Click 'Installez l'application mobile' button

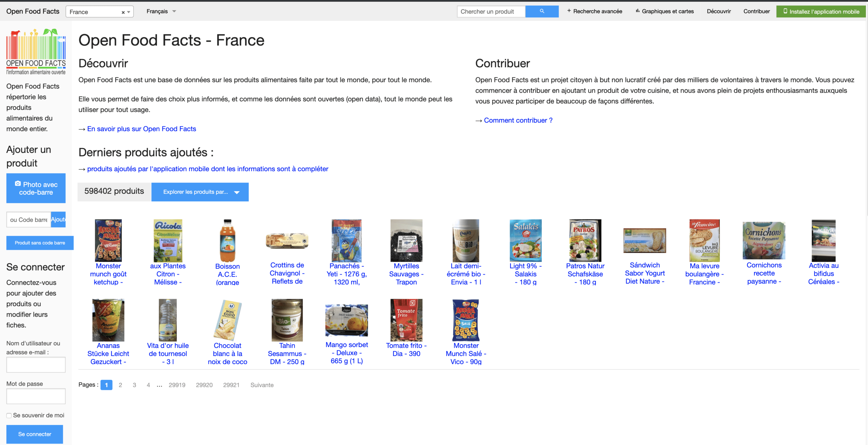click(x=821, y=12)
